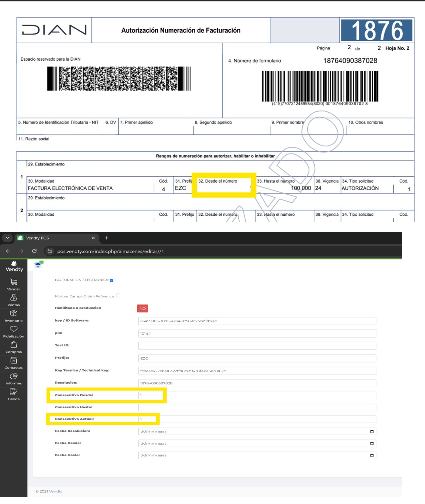Image resolution: width=425 pixels, height=504 pixels.
Task: Open the Fecha Resolucion calendar picker
Action: pos(372,431)
